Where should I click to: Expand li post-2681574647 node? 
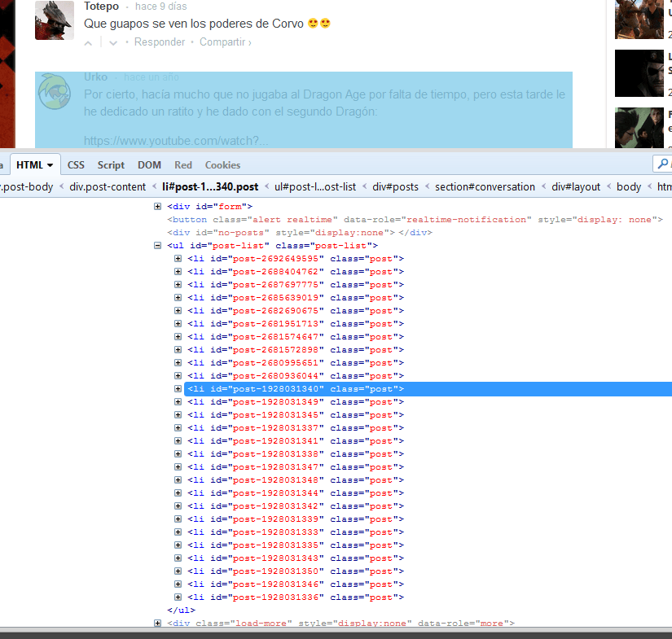tap(178, 337)
